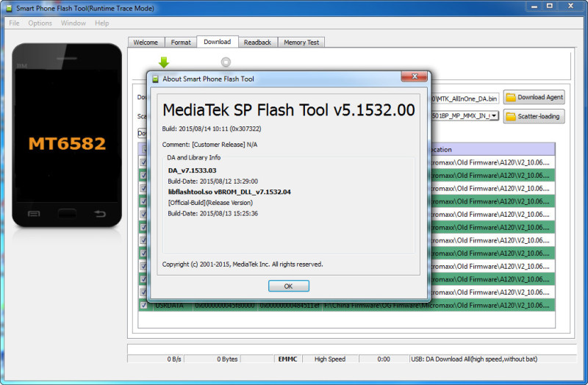Click the 'EMMC' status bar entry
Viewport: 588px width, 385px height.
click(287, 359)
